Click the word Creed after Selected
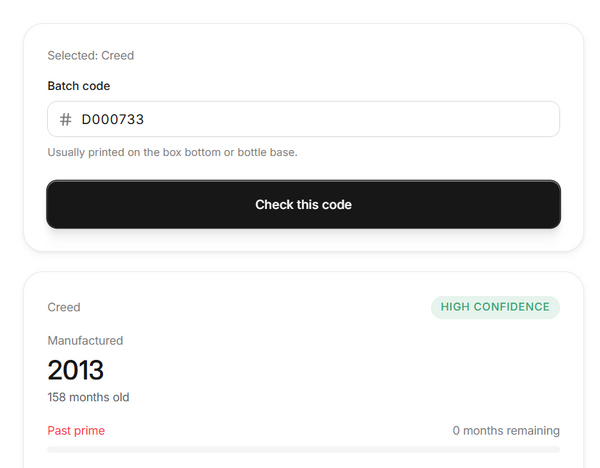The height and width of the screenshot is (468, 600). 117,55
